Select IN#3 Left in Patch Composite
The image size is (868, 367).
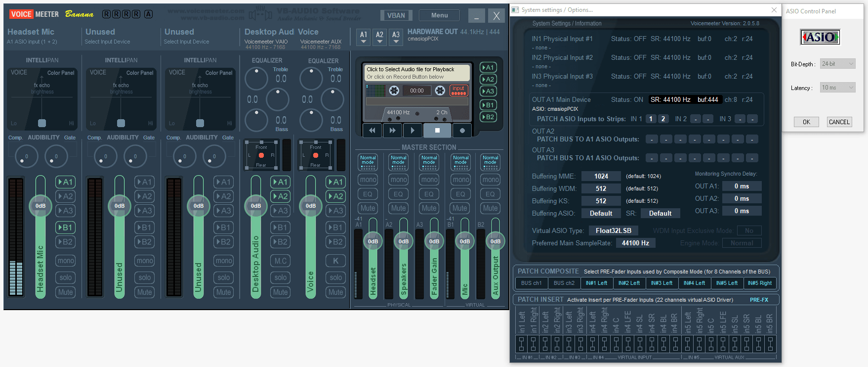(661, 283)
